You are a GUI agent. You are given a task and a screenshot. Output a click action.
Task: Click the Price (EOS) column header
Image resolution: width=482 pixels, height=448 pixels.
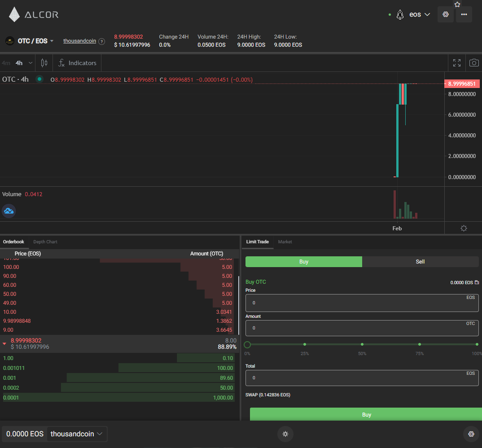pos(28,253)
